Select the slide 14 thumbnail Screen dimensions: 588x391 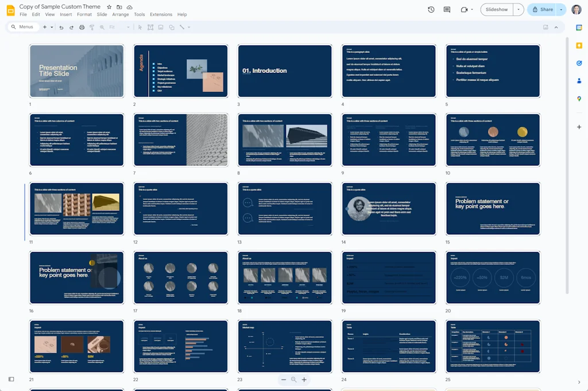pyautogui.click(x=389, y=208)
